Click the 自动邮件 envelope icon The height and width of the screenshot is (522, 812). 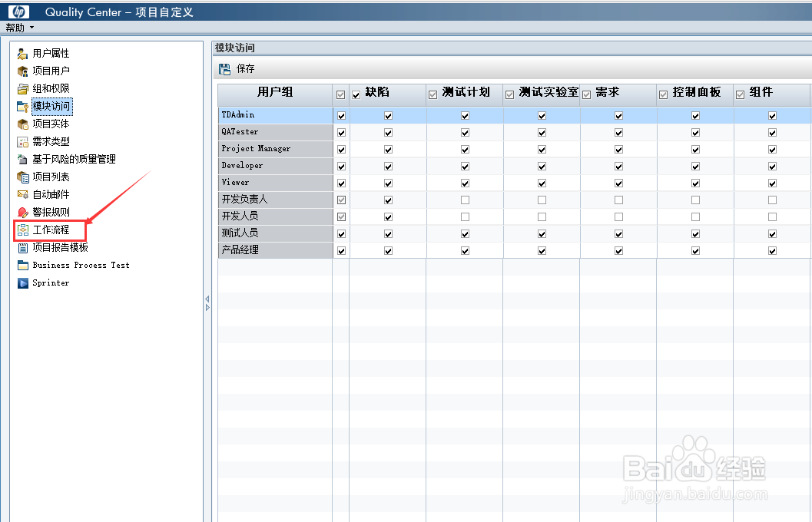[23, 194]
